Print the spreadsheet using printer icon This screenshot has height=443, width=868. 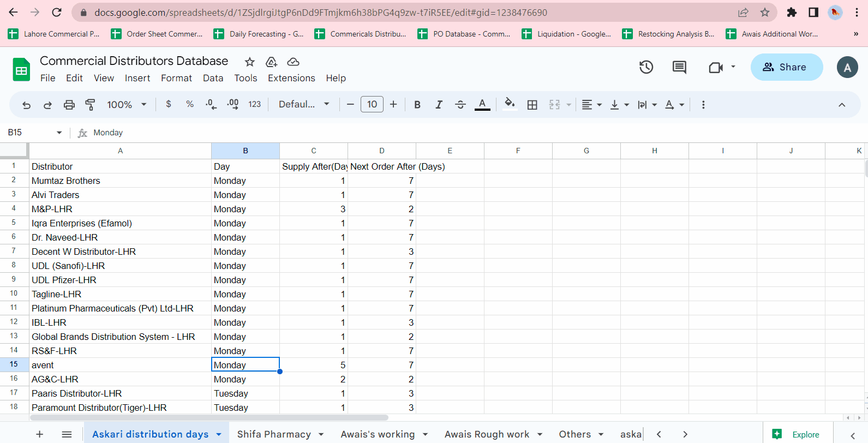(69, 105)
